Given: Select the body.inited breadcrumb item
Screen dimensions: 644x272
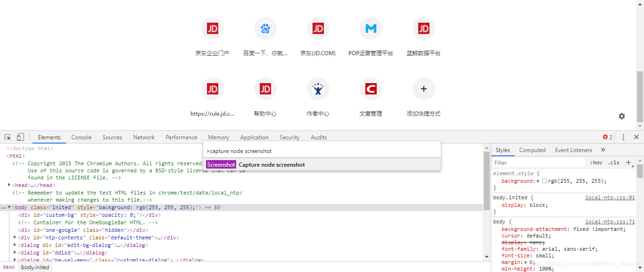Looking at the screenshot, I should [35, 267].
